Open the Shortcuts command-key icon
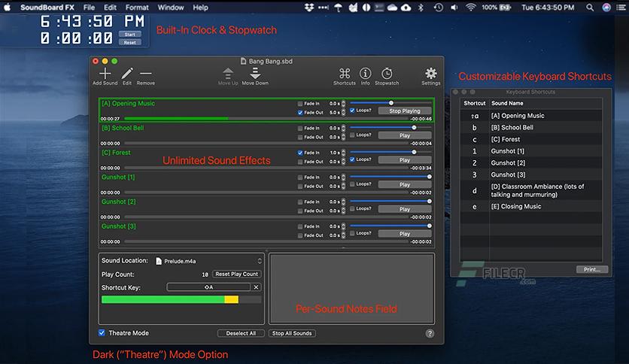Screen dimensions: 629x364 click(344, 74)
